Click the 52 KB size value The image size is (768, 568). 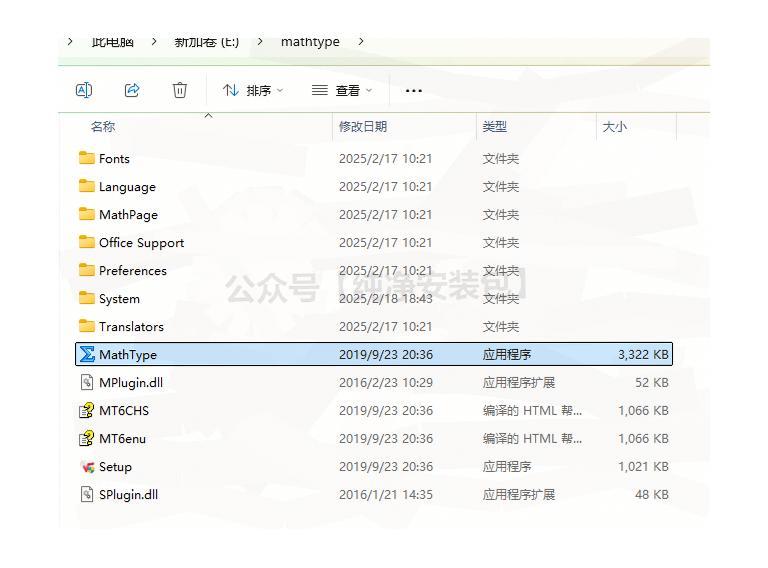652,382
